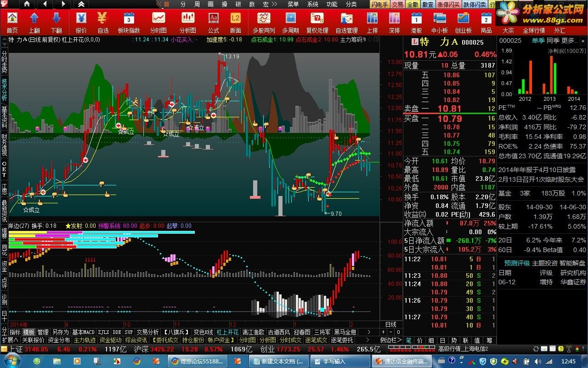Open the 分时图 intraday chart icon
This screenshot has width=588, height=368.
158,22
